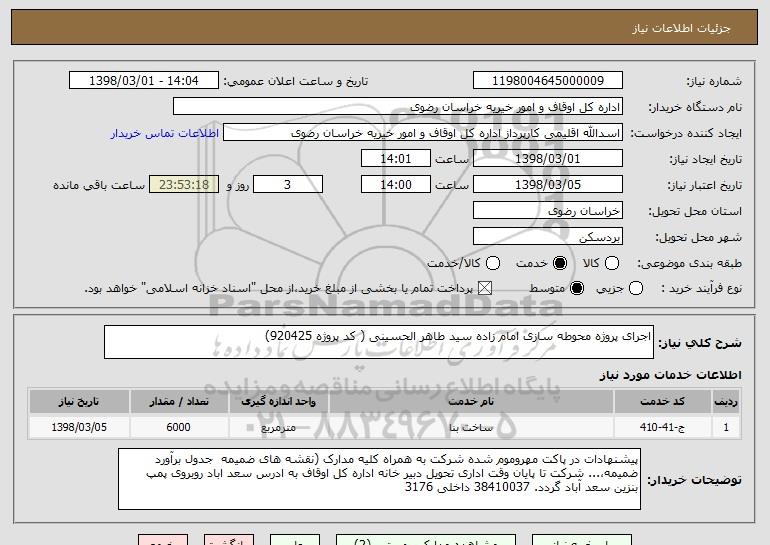Click the شماره نیاز field 1198004645000009
Image resolution: width=770 pixels, height=545 pixels.
click(548, 81)
